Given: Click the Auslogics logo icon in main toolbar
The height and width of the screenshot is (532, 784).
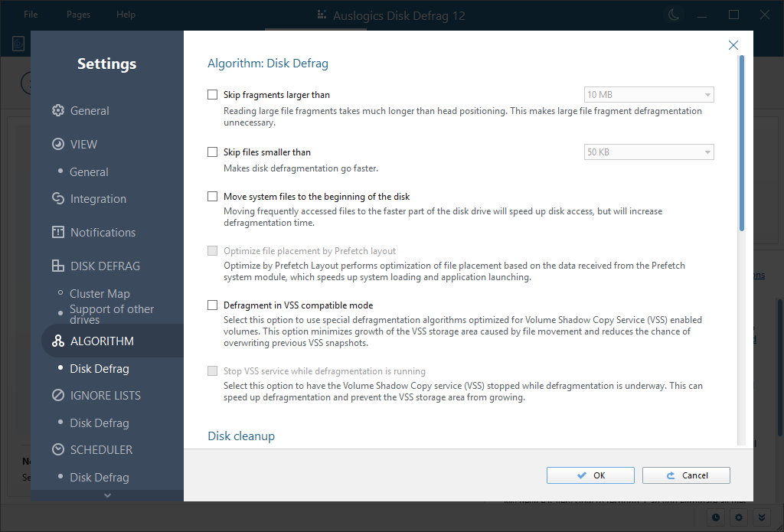Looking at the screenshot, I should tap(18, 44).
